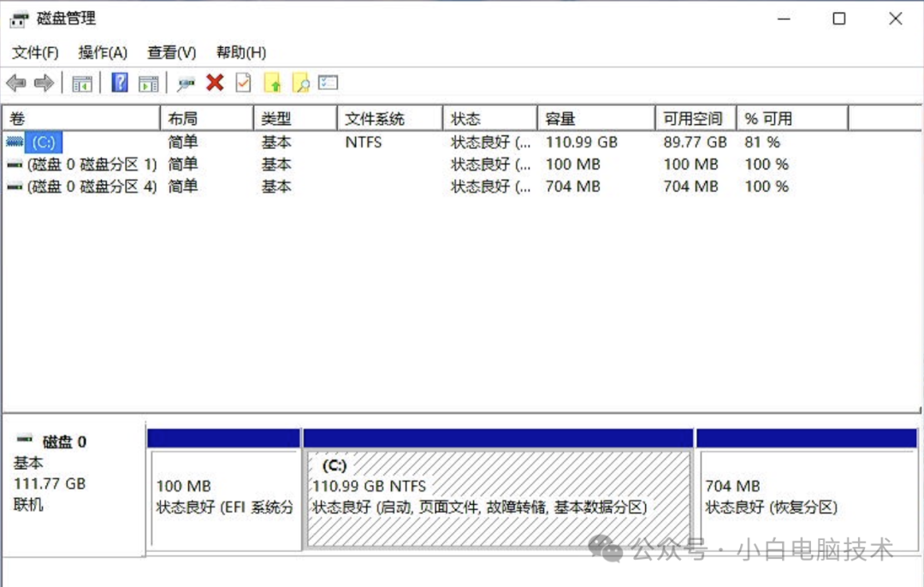Open the 帮助(H) menu
Screen dimensions: 924x587
click(x=240, y=52)
